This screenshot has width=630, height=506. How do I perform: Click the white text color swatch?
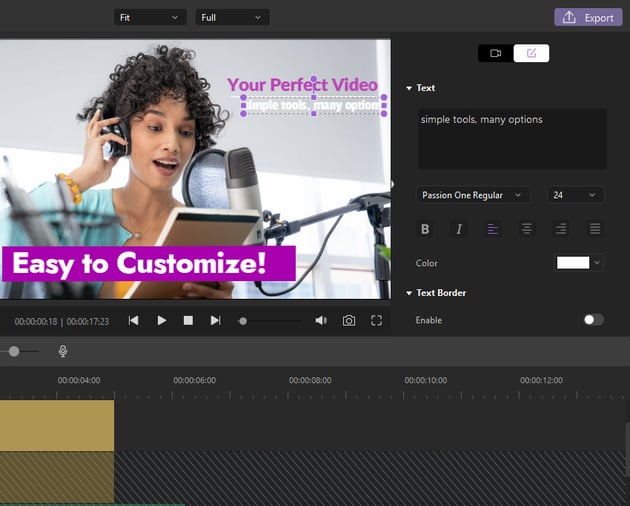click(573, 263)
